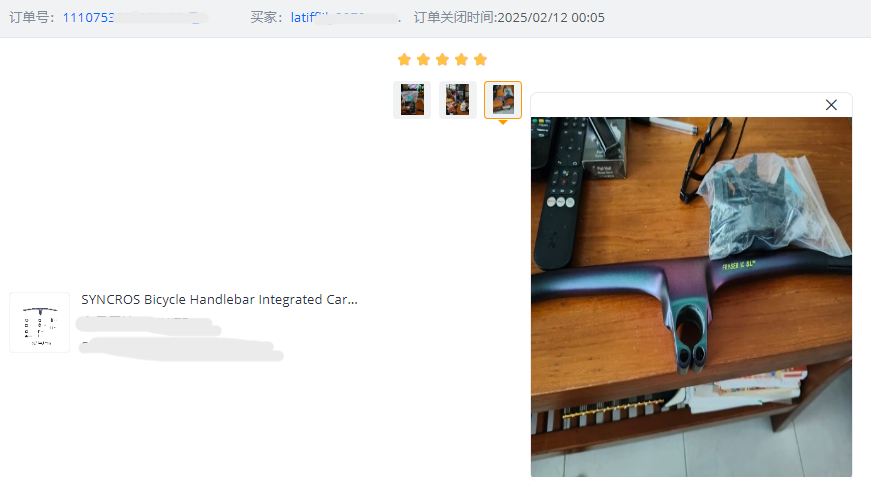The height and width of the screenshot is (484, 871).
Task: Open the SYNCROS Bicycle Handlebar product title
Action: [x=219, y=300]
